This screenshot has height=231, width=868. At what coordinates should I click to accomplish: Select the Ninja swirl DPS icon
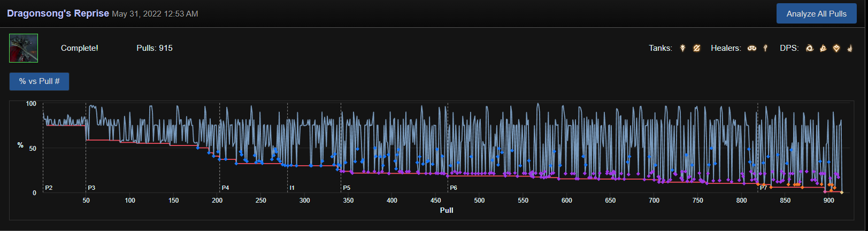click(x=810, y=48)
